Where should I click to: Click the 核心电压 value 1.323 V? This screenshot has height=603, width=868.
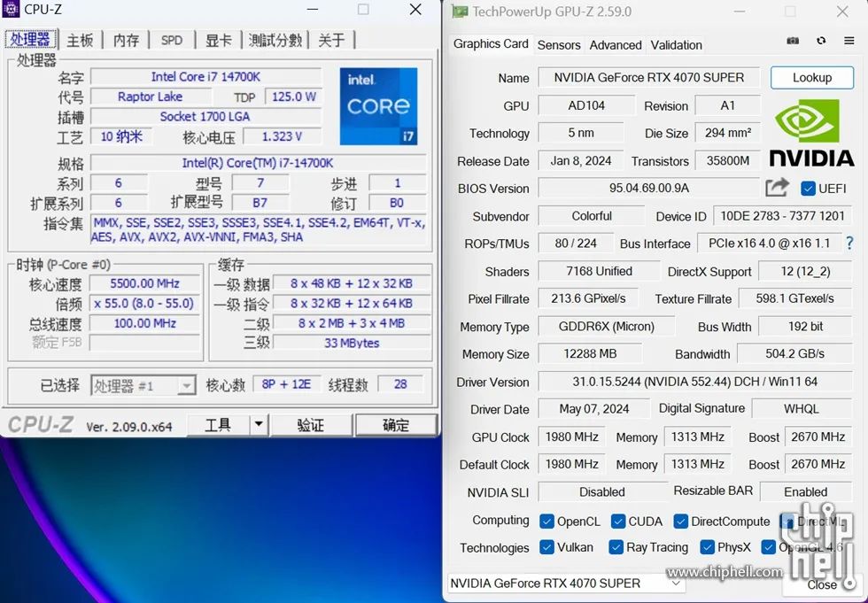pos(282,136)
